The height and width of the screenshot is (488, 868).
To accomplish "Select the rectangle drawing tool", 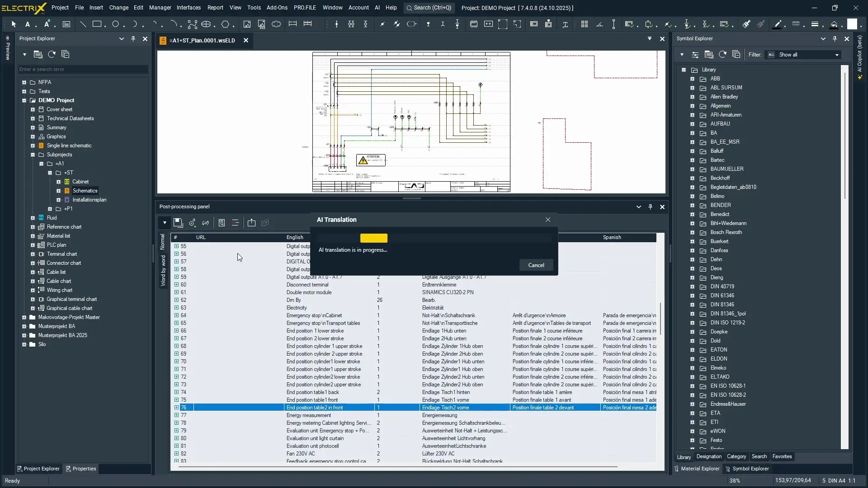I will [97, 24].
